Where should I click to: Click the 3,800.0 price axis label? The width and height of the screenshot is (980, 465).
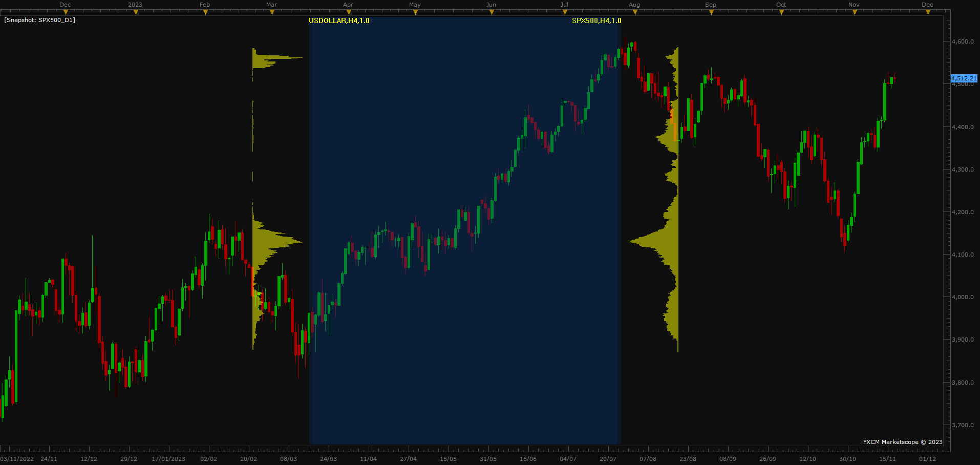coord(963,383)
